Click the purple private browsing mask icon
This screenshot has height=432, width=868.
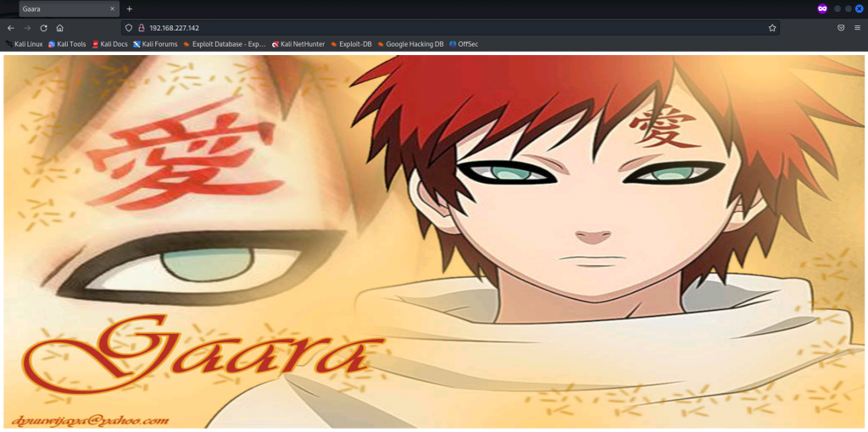click(822, 8)
